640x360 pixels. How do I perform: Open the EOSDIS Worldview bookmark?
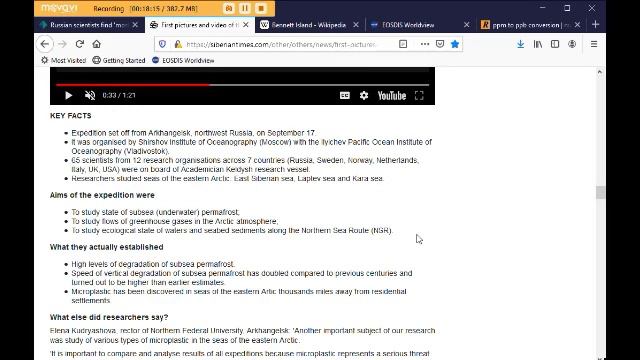tap(183, 60)
